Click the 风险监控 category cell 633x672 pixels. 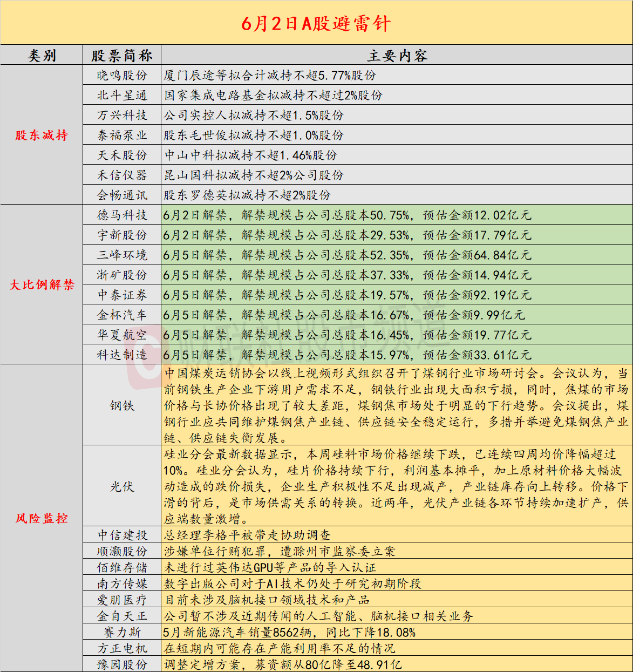click(42, 518)
